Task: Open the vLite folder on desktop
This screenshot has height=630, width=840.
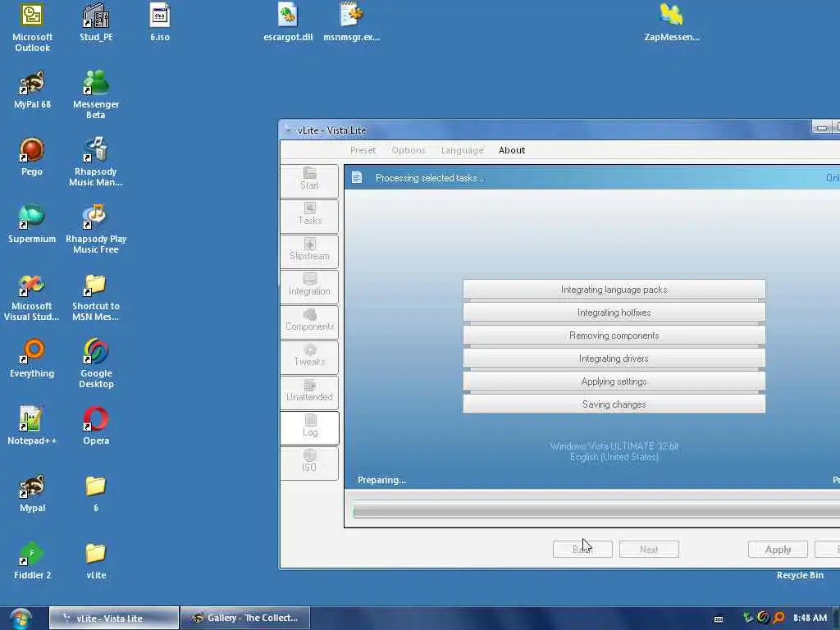Action: (96, 561)
